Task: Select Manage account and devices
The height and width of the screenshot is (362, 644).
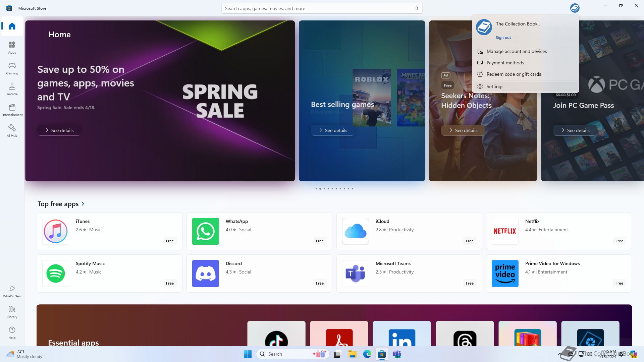Action: [525, 51]
